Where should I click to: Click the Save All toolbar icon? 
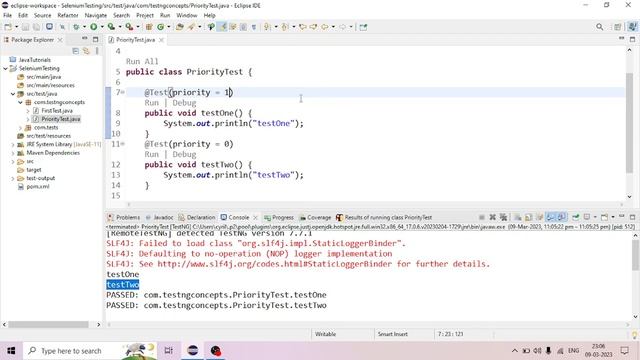pyautogui.click(x=36, y=27)
